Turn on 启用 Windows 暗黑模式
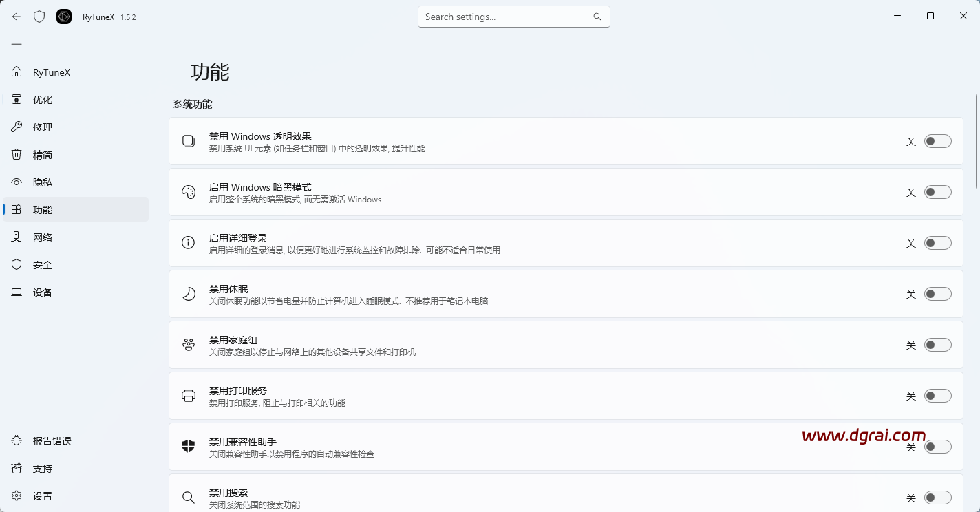Viewport: 980px width, 512px height. tap(937, 192)
